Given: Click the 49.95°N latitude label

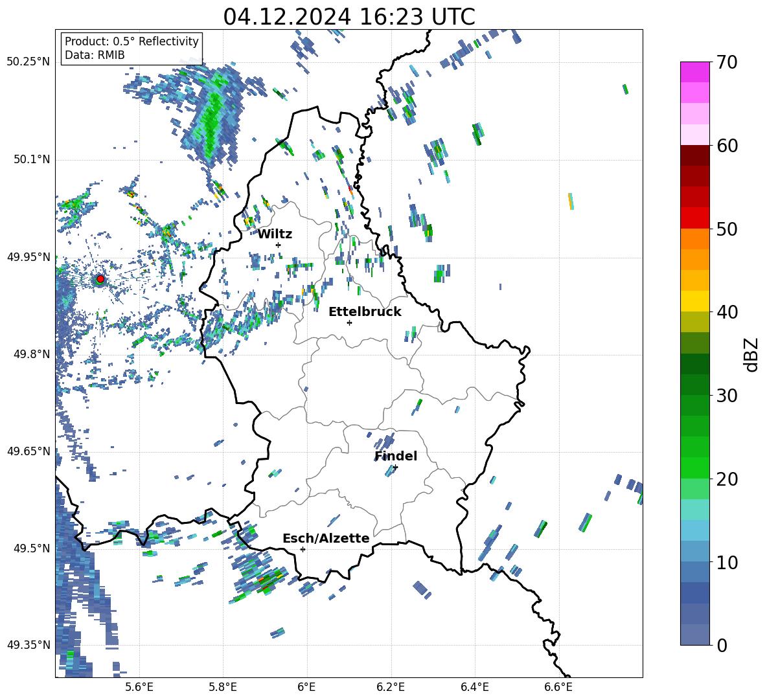Looking at the screenshot, I should point(29,256).
